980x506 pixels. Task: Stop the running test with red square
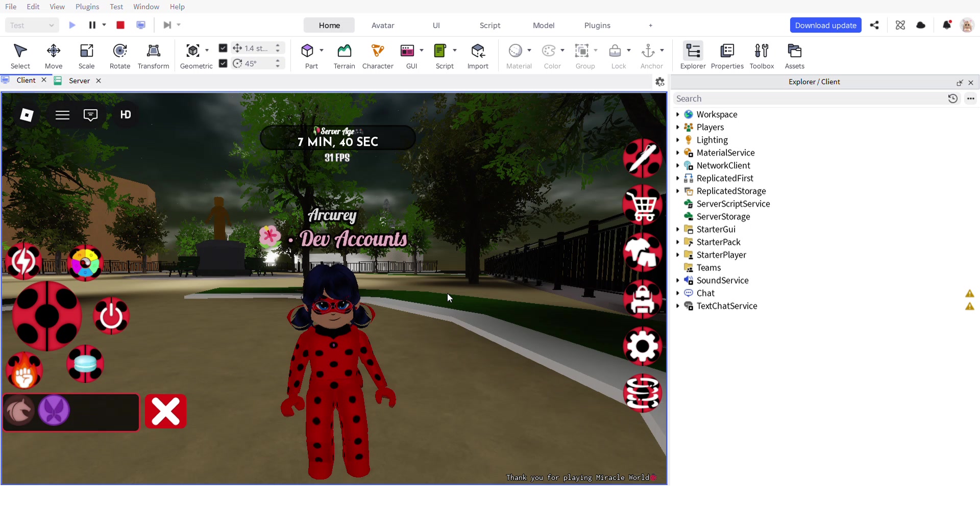pos(120,25)
